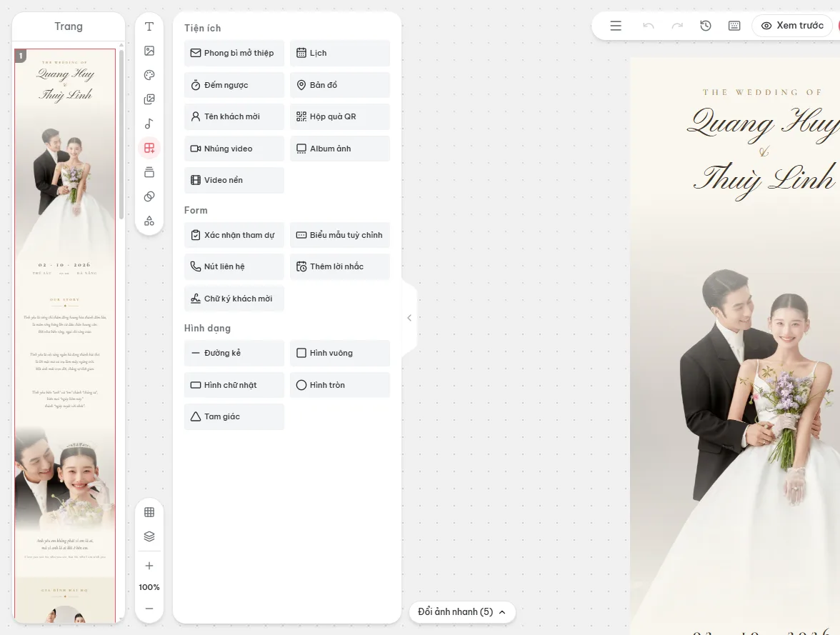Add Xác nhận tham dự form
This screenshot has height=635, width=840.
(x=234, y=235)
